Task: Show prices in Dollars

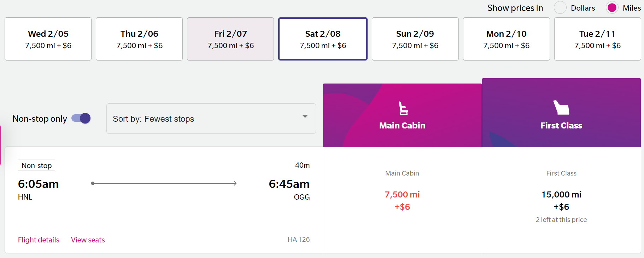Action: (560, 7)
